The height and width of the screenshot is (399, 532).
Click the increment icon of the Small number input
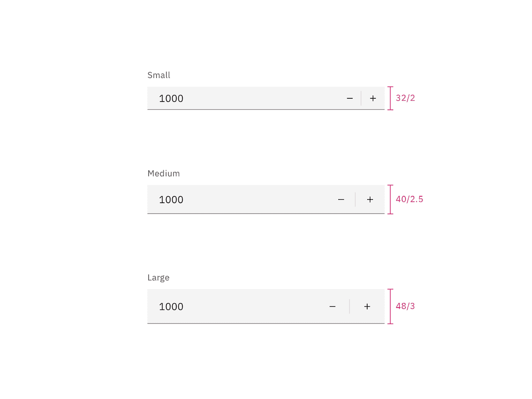(373, 98)
